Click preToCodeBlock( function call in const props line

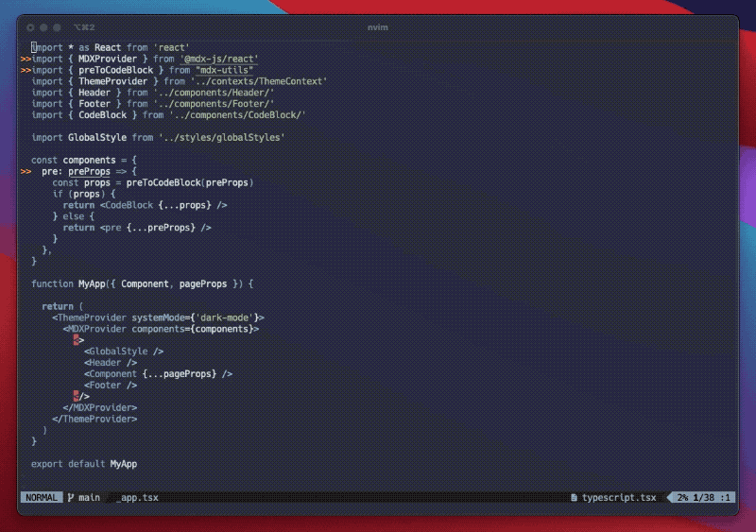click(x=166, y=182)
